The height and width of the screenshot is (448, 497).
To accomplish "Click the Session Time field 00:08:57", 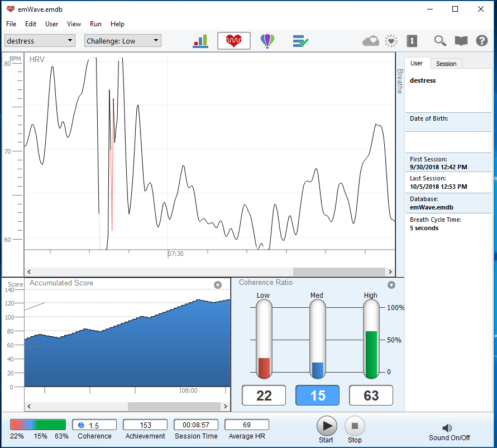I will 196,425.
